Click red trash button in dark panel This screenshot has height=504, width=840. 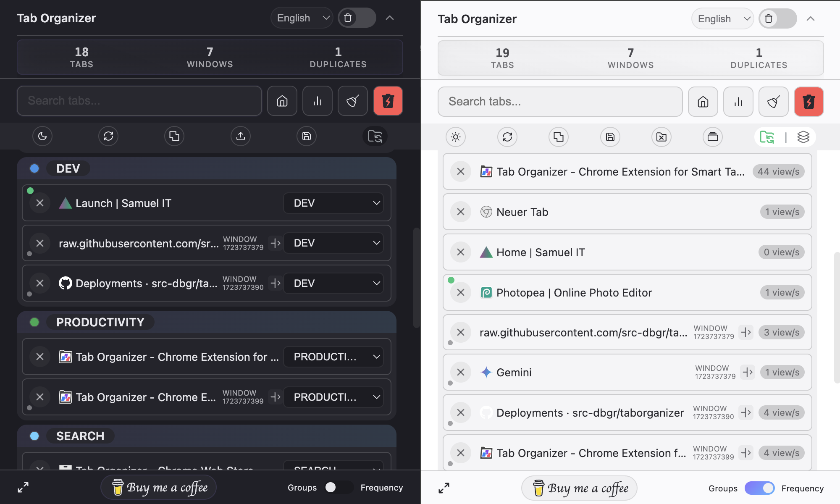point(388,101)
